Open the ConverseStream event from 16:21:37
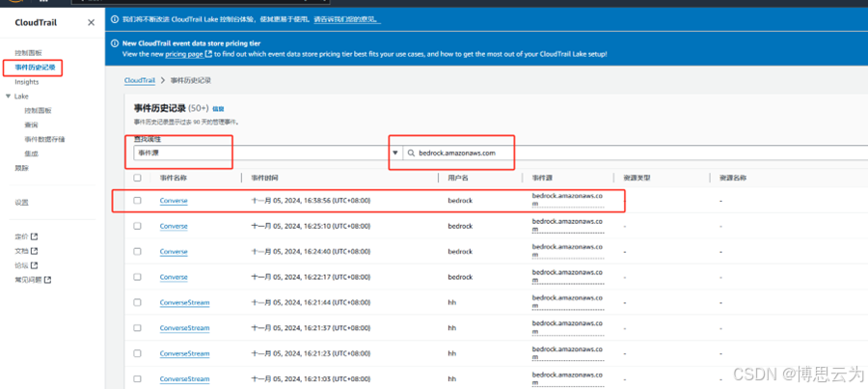 click(185, 328)
